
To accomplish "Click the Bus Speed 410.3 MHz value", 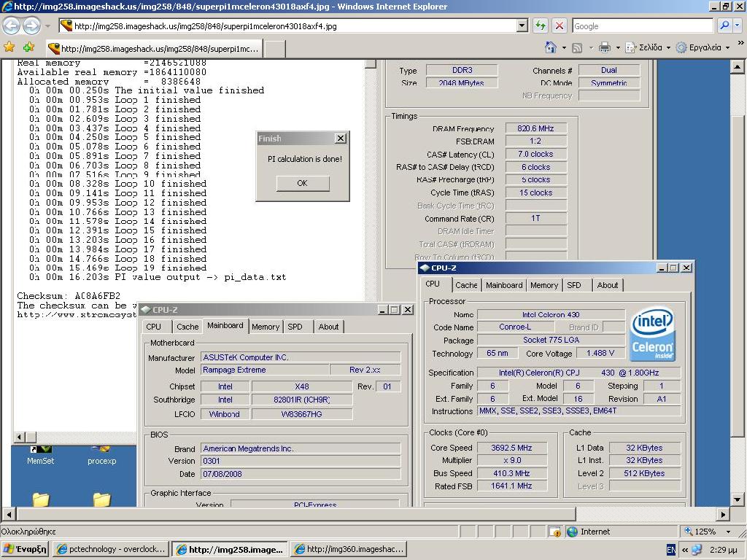I will pyautogui.click(x=511, y=473).
